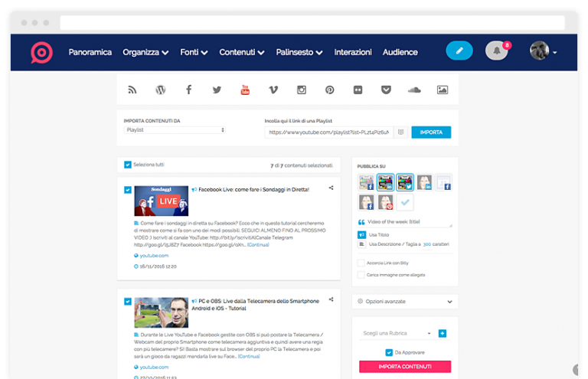The width and height of the screenshot is (588, 379).
Task: Expand the Opzioni avanzate section
Action: pos(404,302)
